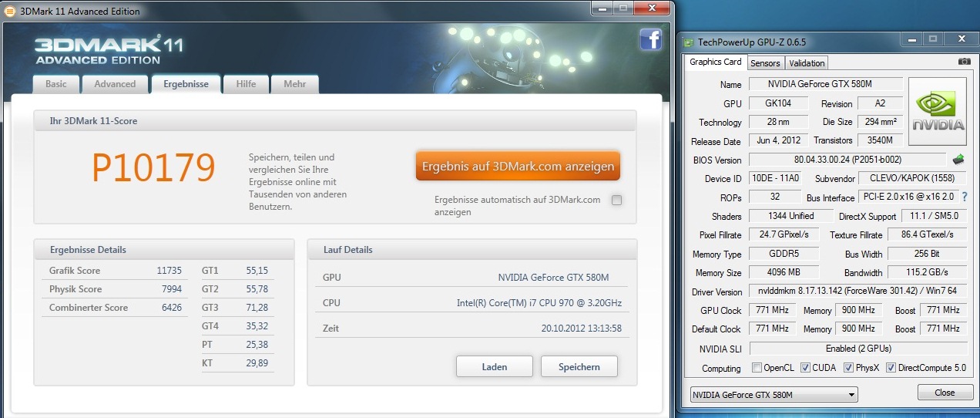Viewport: 980px width, 418px height.
Task: Click the Bandwidth value 115.2 GB/s
Action: point(928,272)
